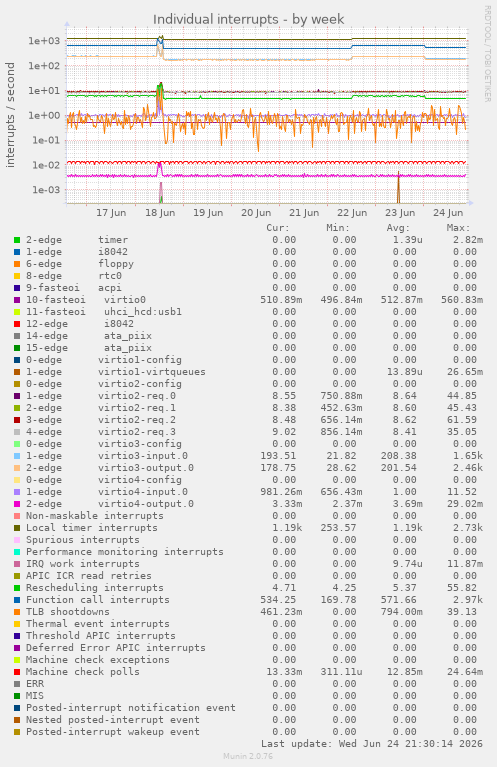
Task: Click the 'virtio3-config' legend label
Action: click(140, 444)
